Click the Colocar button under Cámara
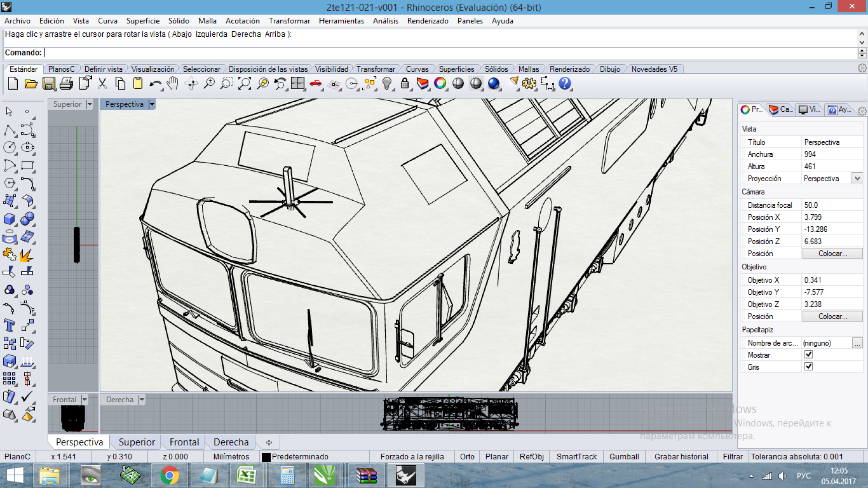 [x=832, y=253]
